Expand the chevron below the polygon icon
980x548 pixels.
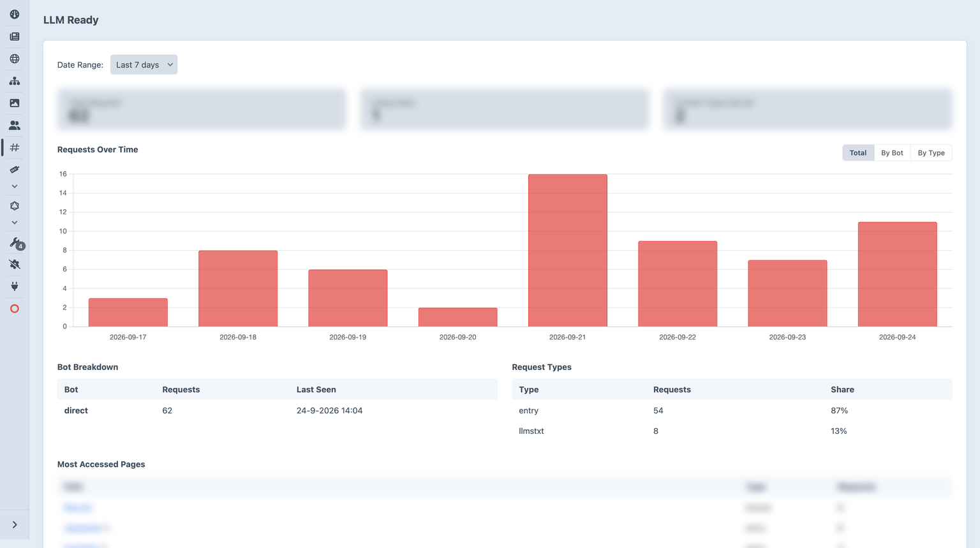coord(14,223)
